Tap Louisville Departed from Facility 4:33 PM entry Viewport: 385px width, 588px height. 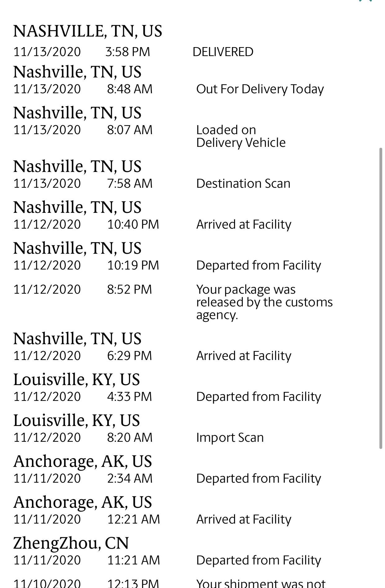pos(259,397)
